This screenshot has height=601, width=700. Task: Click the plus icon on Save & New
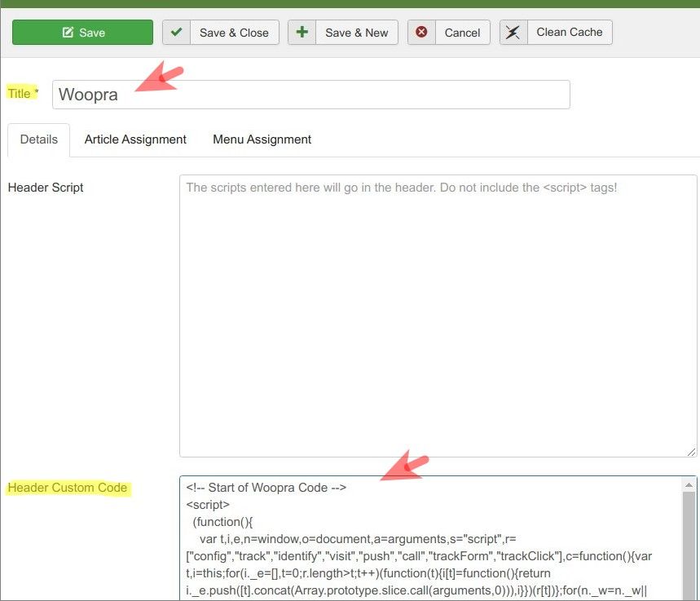tap(302, 32)
